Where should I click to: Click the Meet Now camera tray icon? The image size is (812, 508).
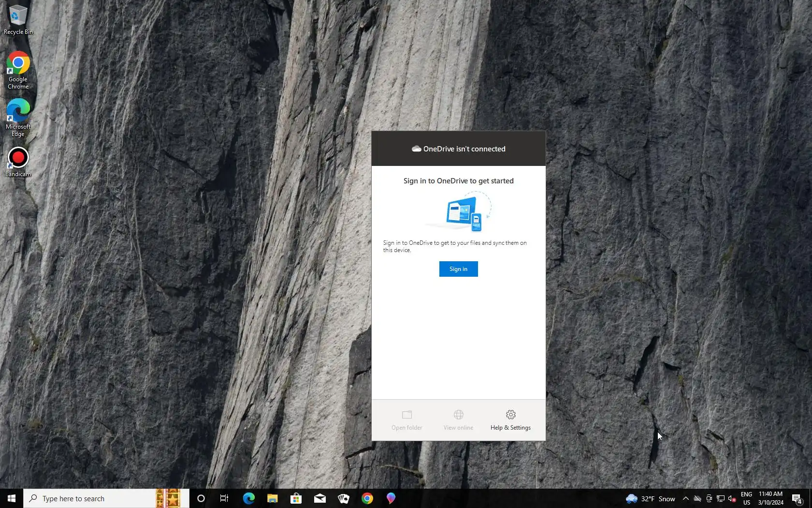[x=709, y=499]
